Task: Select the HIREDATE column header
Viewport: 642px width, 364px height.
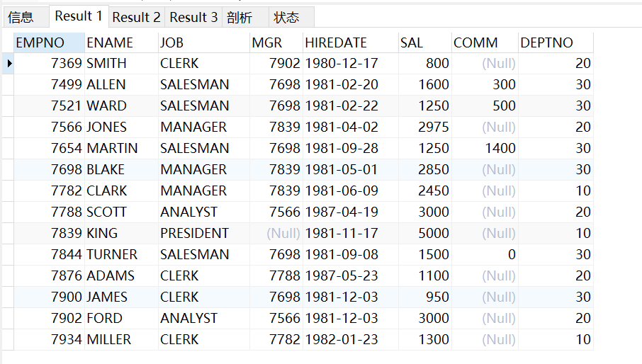Action: [x=351, y=42]
